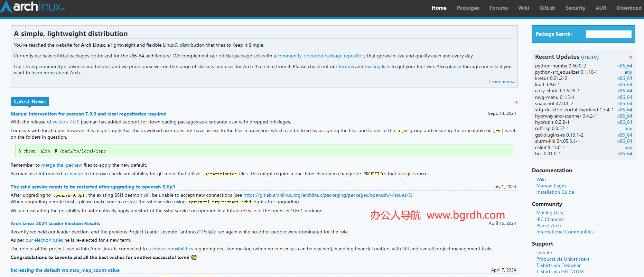Open the pacman 7.0.0 manual intervention news
This screenshot has width=644, height=277.
pyautogui.click(x=88, y=114)
